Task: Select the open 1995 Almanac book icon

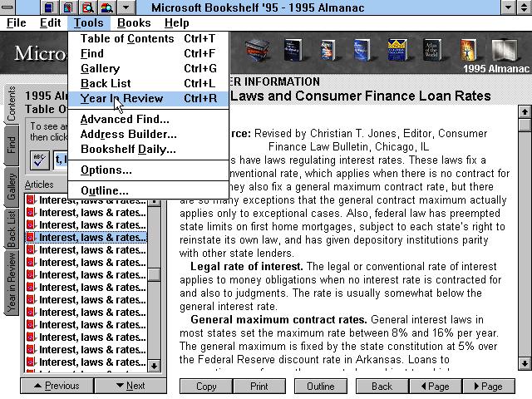Action: pos(505,51)
